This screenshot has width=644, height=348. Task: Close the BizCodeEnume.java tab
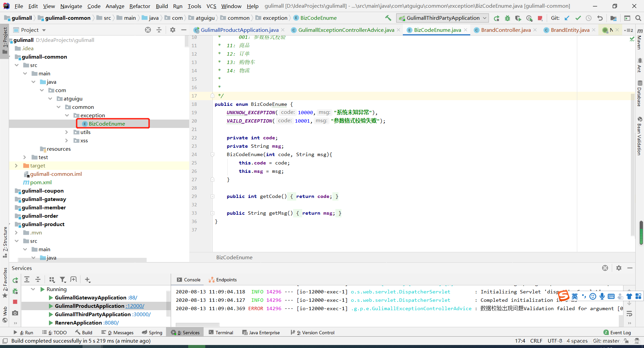[466, 30]
